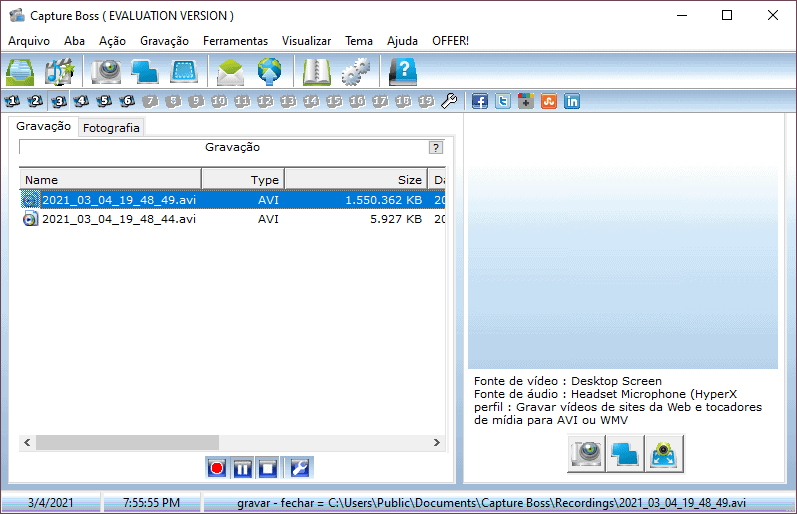Click the 7:55:55 PM time in status bar

(151, 503)
